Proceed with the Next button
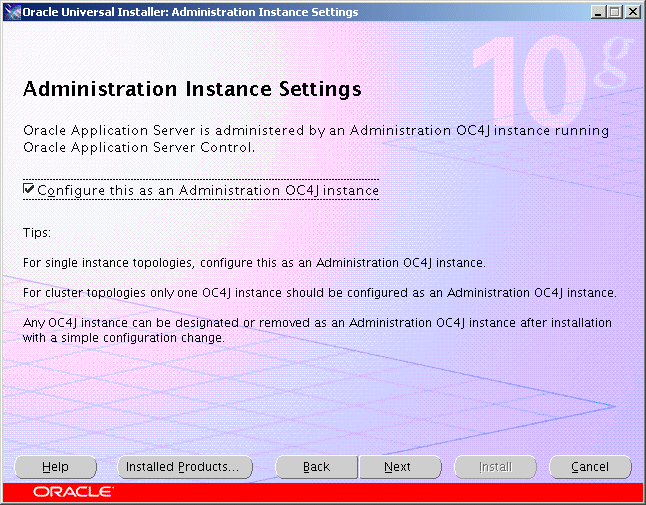Screen dimensions: 646x505 (400, 467)
